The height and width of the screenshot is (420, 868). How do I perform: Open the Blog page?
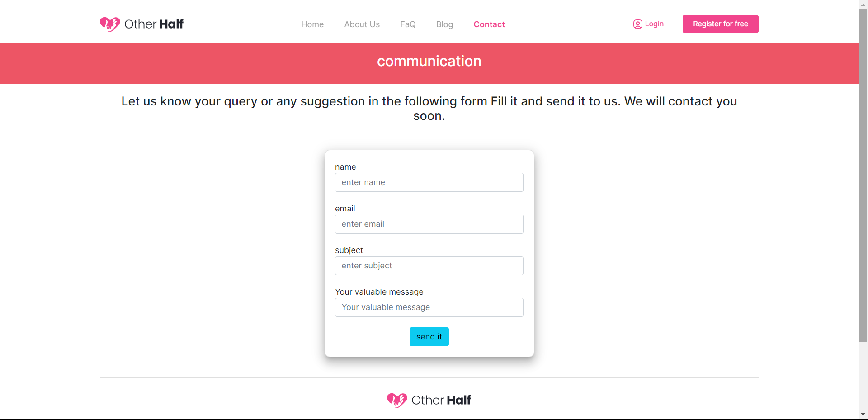[x=444, y=24]
